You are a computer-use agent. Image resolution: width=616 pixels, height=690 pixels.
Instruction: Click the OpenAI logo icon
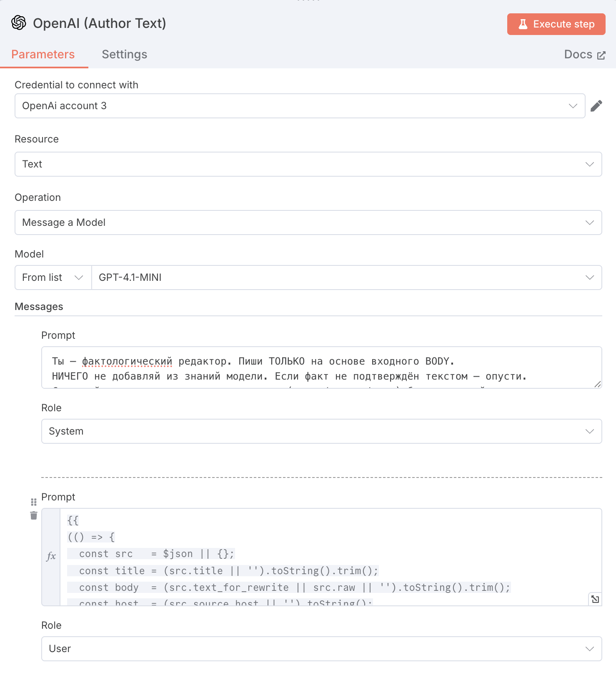(x=19, y=23)
